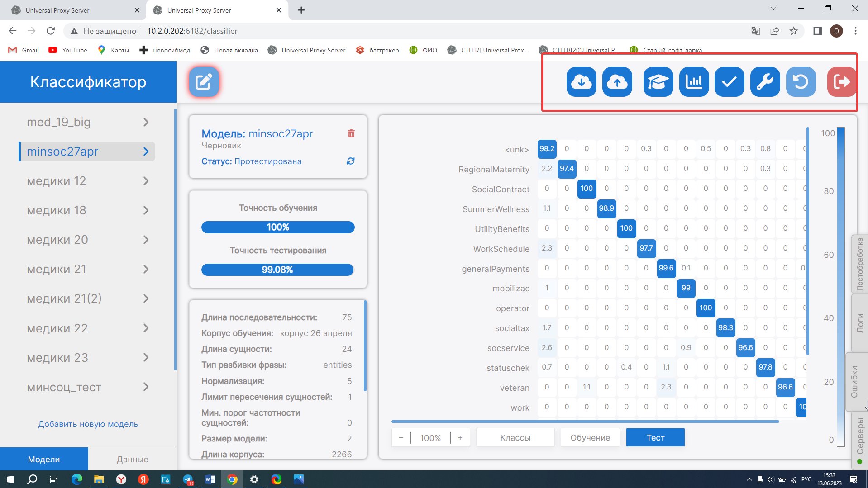Show the Классы view button
The height and width of the screenshot is (488, 868).
[515, 437]
